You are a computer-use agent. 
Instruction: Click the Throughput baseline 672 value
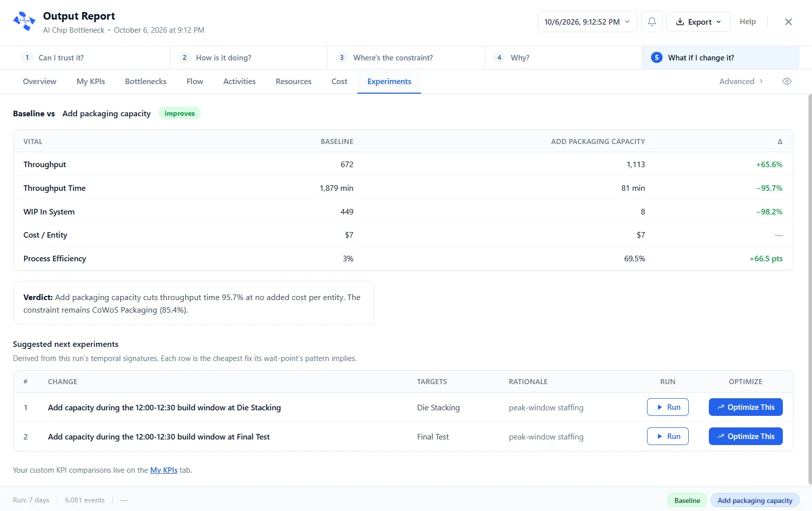pos(347,165)
